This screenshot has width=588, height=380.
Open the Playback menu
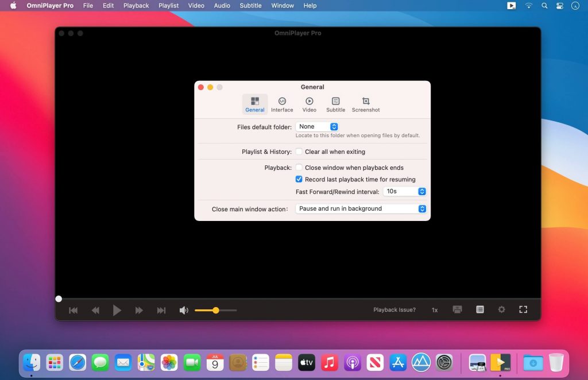[x=136, y=5]
